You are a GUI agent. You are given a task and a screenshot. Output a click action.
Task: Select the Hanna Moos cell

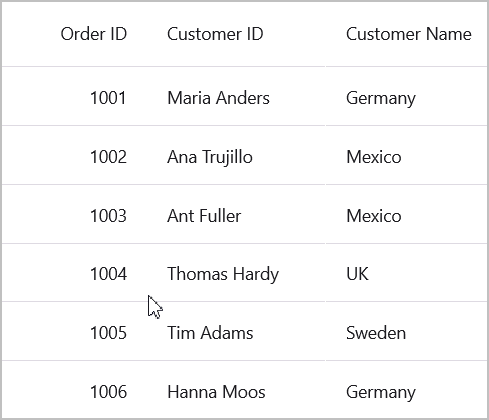point(236,389)
